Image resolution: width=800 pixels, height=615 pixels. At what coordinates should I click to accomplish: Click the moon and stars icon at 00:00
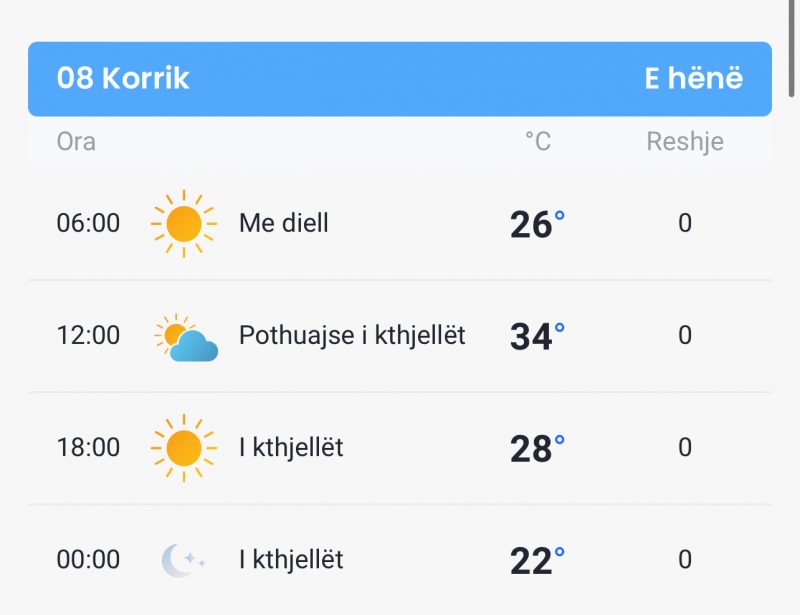tap(183, 560)
